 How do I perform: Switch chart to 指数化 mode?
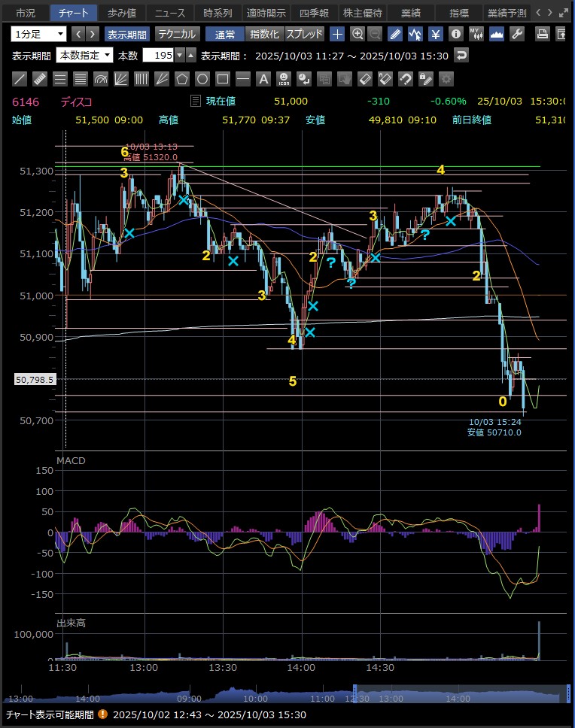coord(264,34)
